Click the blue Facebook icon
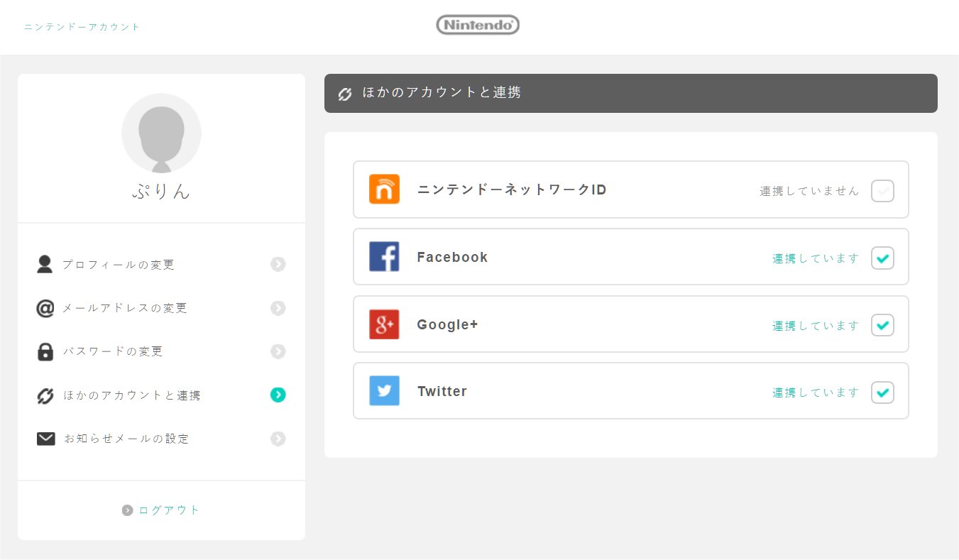 pos(384,257)
